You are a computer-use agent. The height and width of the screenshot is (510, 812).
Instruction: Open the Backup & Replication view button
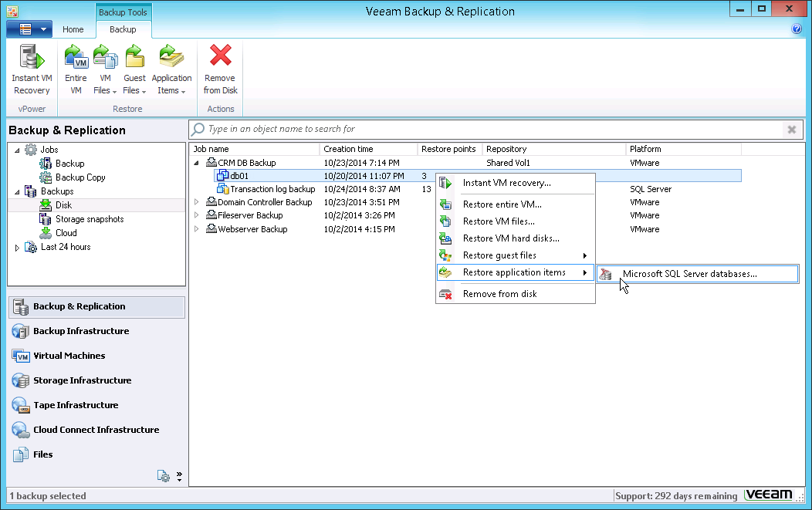pos(96,307)
